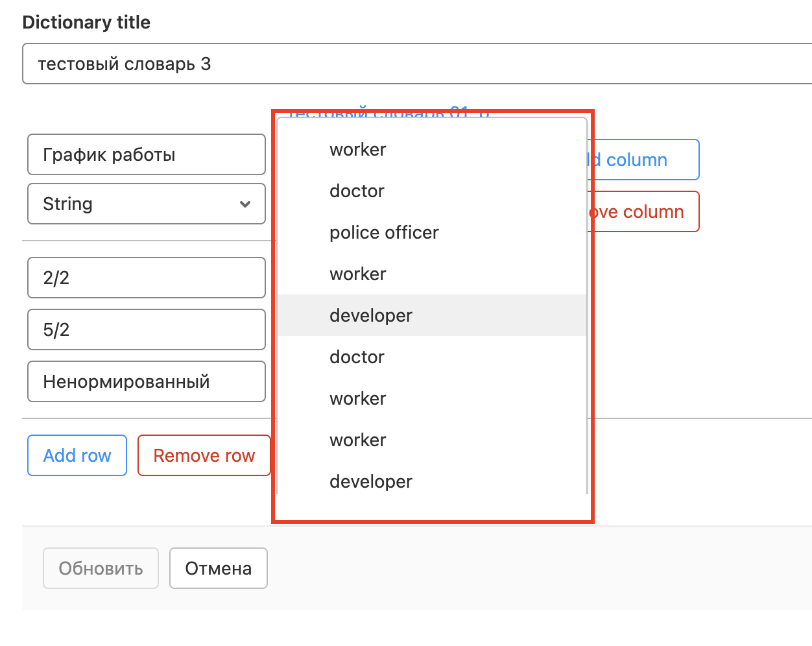The image size is (812, 646).
Task: Focus the Dictionary title text field
Action: coord(415,64)
